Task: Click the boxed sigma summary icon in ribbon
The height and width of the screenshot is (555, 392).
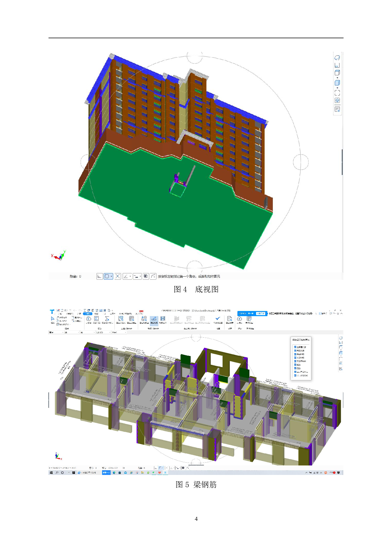Action: 96,319
